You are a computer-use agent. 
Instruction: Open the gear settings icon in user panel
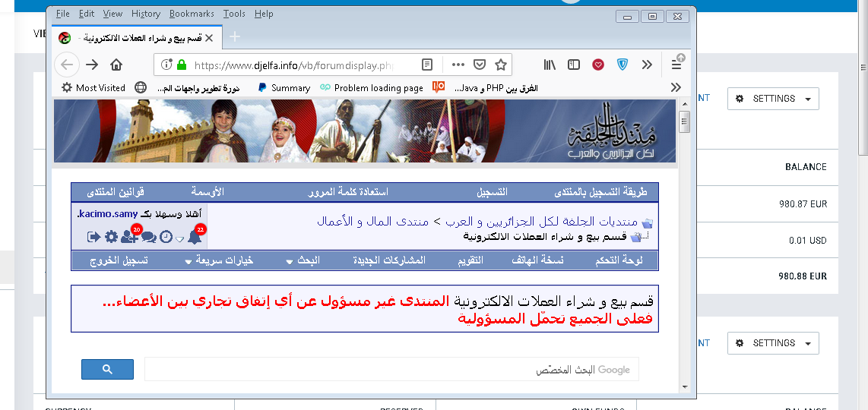click(111, 237)
